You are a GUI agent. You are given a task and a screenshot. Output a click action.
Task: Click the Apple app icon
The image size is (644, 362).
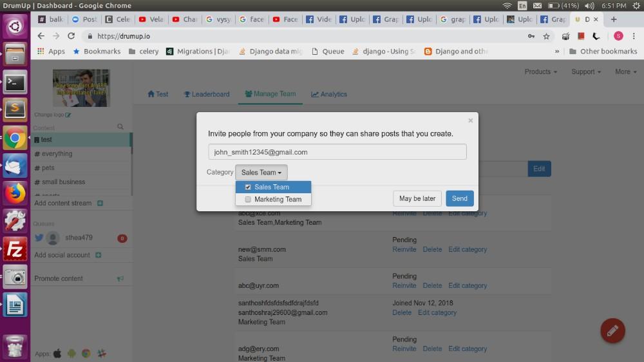[57, 354]
